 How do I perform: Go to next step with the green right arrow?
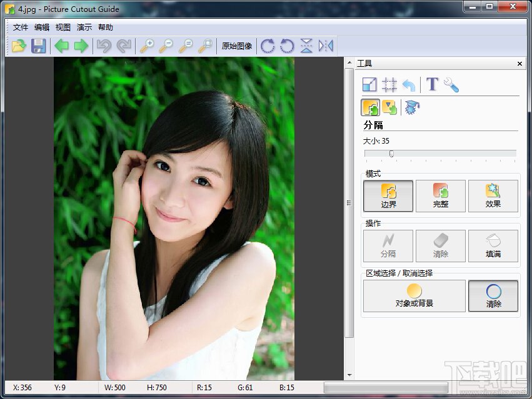point(81,46)
